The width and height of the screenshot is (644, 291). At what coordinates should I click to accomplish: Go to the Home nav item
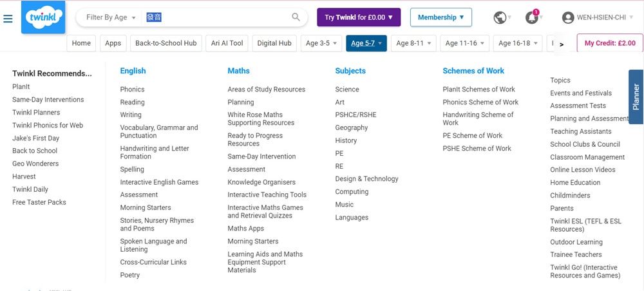pyautogui.click(x=81, y=43)
